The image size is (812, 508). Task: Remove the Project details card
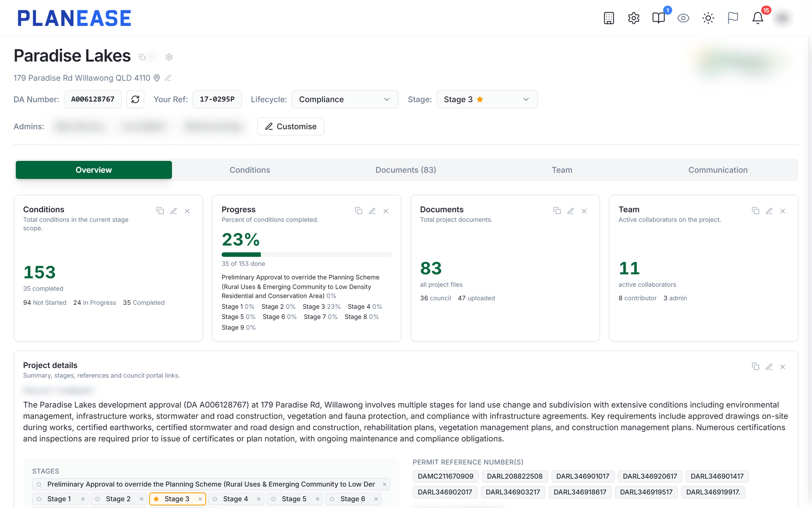point(783,367)
